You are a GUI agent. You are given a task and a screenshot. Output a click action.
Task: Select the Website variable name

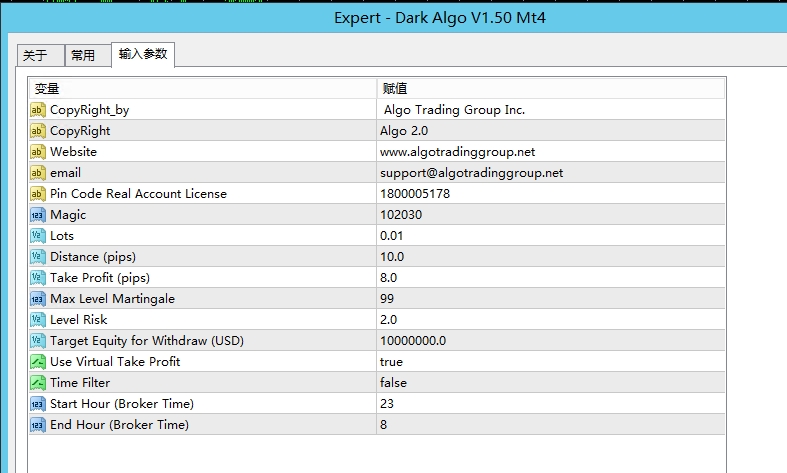[x=73, y=152]
